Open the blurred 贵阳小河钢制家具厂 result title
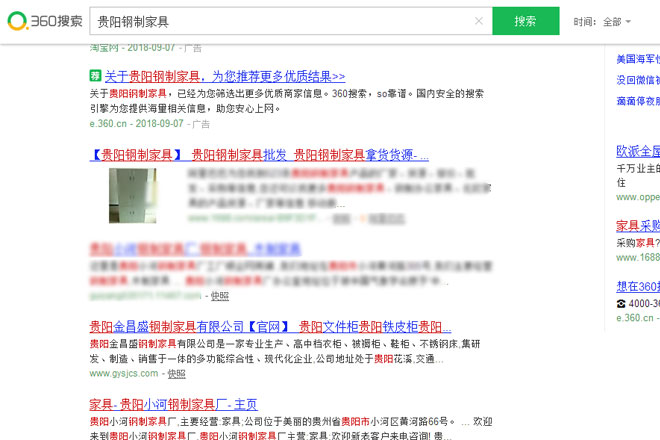660x440 pixels. click(195, 249)
